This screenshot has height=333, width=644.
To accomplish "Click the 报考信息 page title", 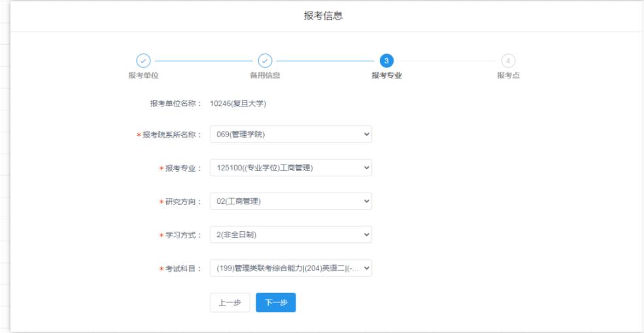I will click(323, 16).
